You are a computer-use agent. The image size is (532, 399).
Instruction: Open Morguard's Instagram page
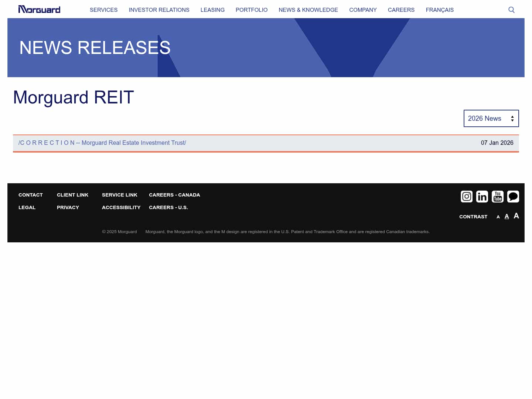pos(466,197)
